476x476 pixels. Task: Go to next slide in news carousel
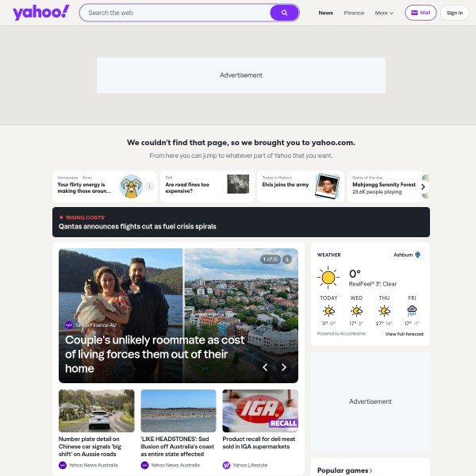pyautogui.click(x=283, y=367)
